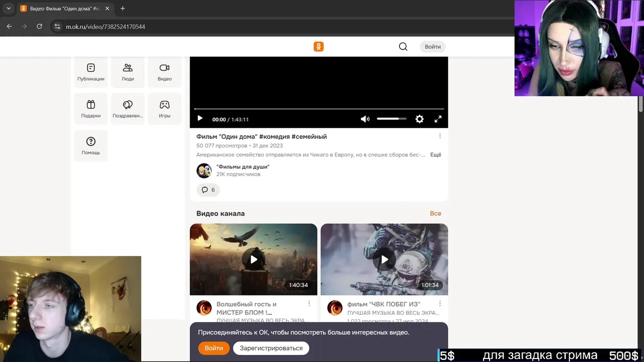
Task: Open the Публикации sidebar section
Action: tap(91, 72)
